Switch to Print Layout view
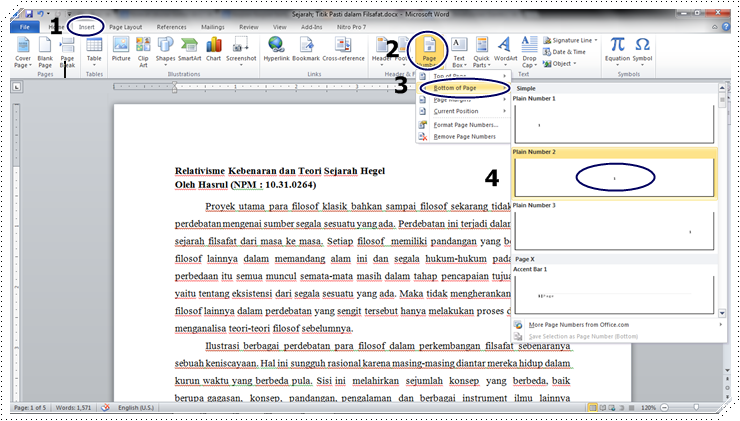740x421 pixels. point(592,407)
